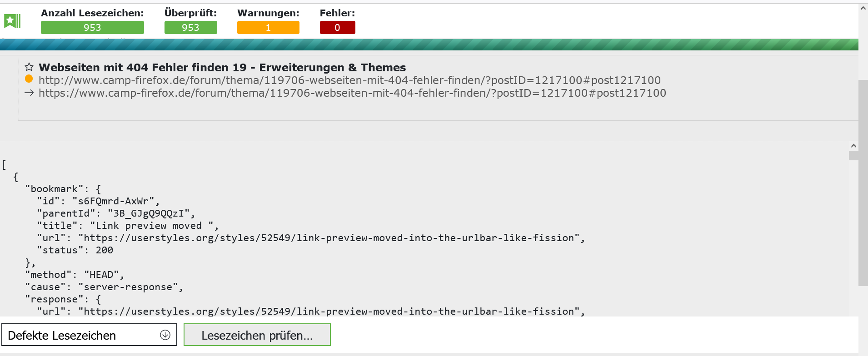Screen dimensions: 868x356
Task: Click the up arrow of the JSON panel scrollbar
Action: (853, 146)
